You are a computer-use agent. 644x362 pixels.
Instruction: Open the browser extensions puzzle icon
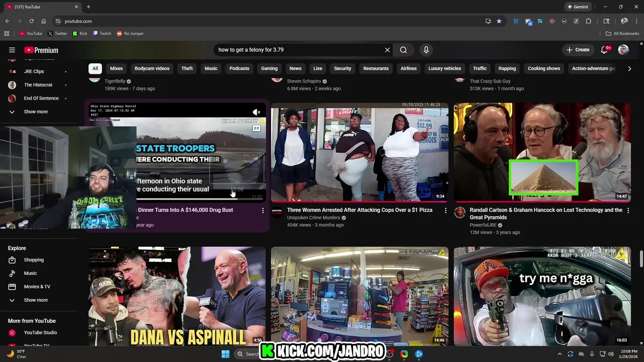tap(588, 21)
